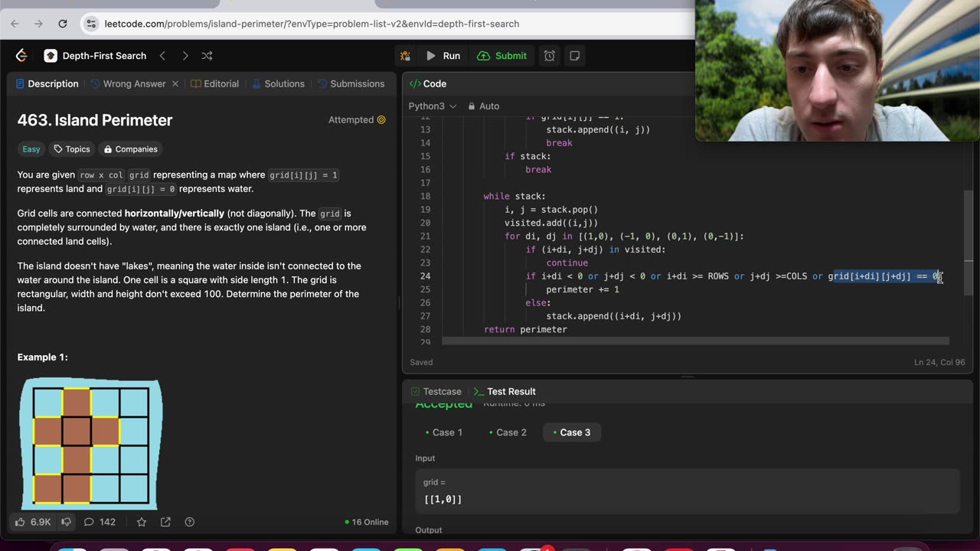Open the help question mark icon
The width and height of the screenshot is (980, 551).
click(189, 522)
